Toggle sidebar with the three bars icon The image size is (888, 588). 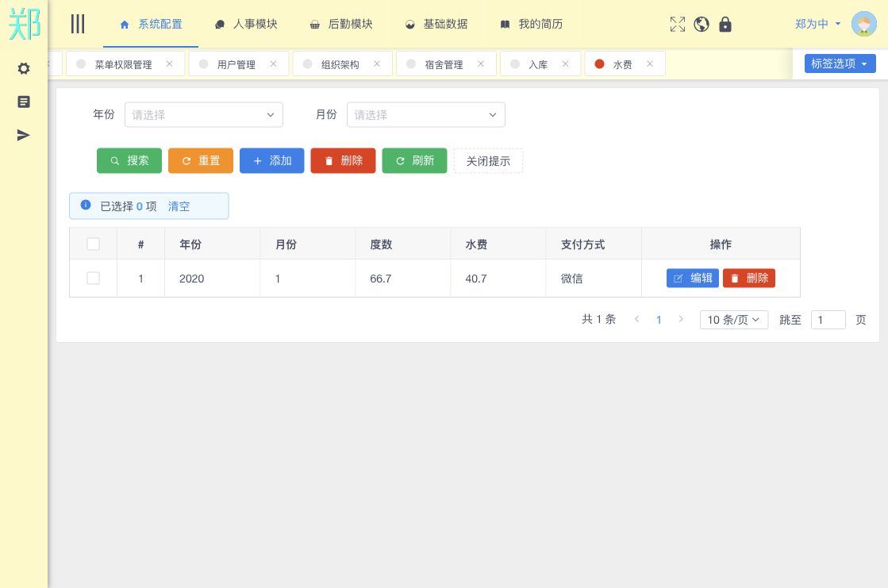(x=78, y=24)
